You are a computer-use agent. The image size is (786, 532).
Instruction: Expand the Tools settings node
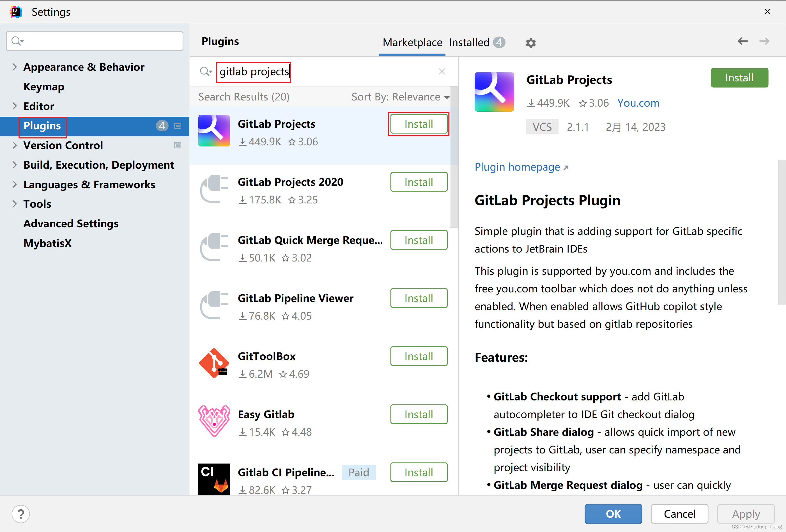(x=15, y=204)
